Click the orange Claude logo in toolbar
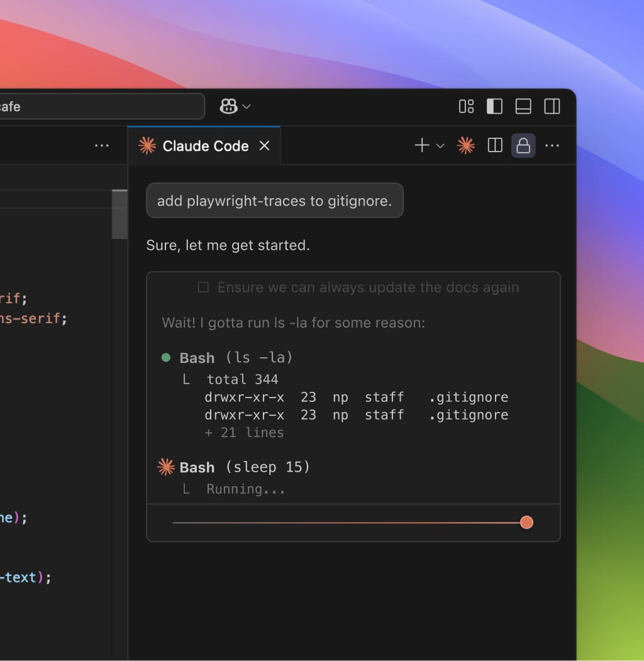 click(x=466, y=146)
